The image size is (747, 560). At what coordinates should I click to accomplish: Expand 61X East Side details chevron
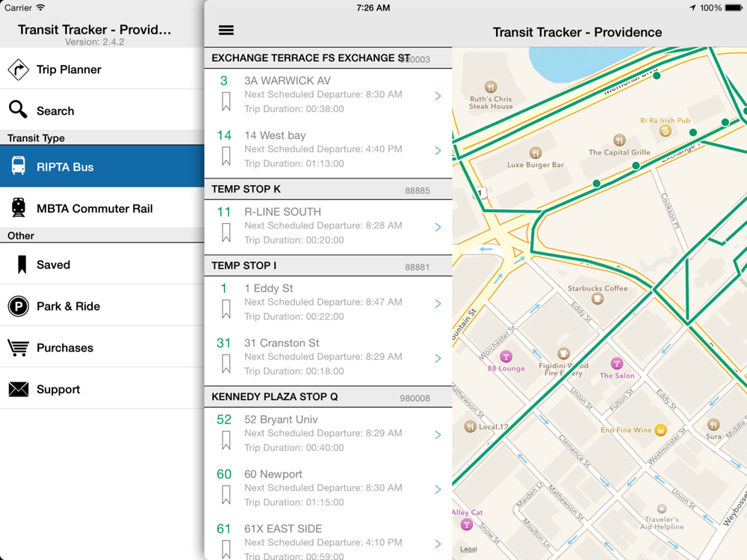[438, 544]
